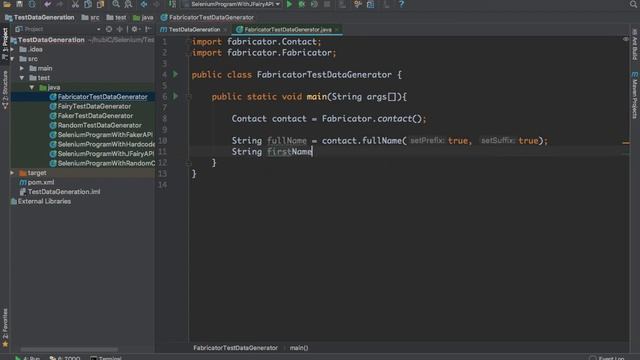The height and width of the screenshot is (360, 640).
Task: Click the Scroll from Source target icon
Action: [x=109, y=29]
